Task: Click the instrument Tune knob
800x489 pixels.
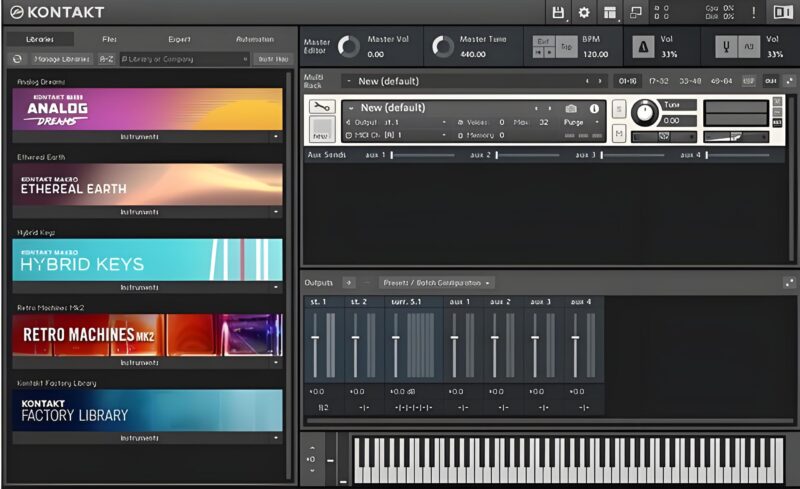Action: 645,112
